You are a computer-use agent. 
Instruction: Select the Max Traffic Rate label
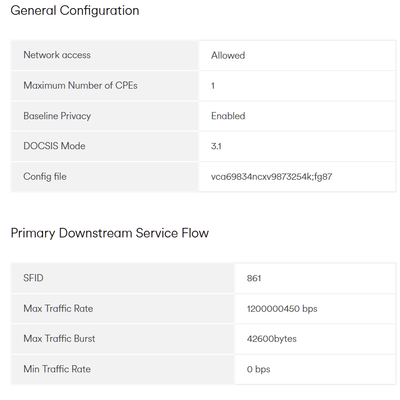[58, 308]
